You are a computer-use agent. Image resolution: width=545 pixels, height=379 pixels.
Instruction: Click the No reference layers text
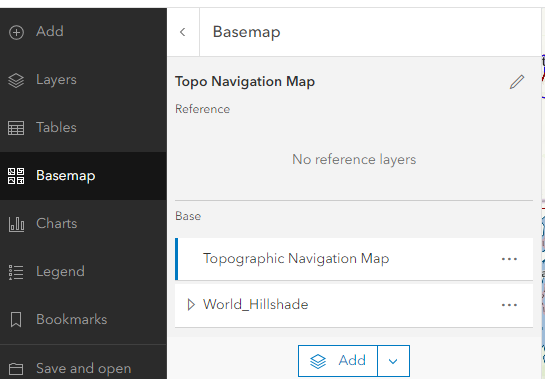point(354,159)
